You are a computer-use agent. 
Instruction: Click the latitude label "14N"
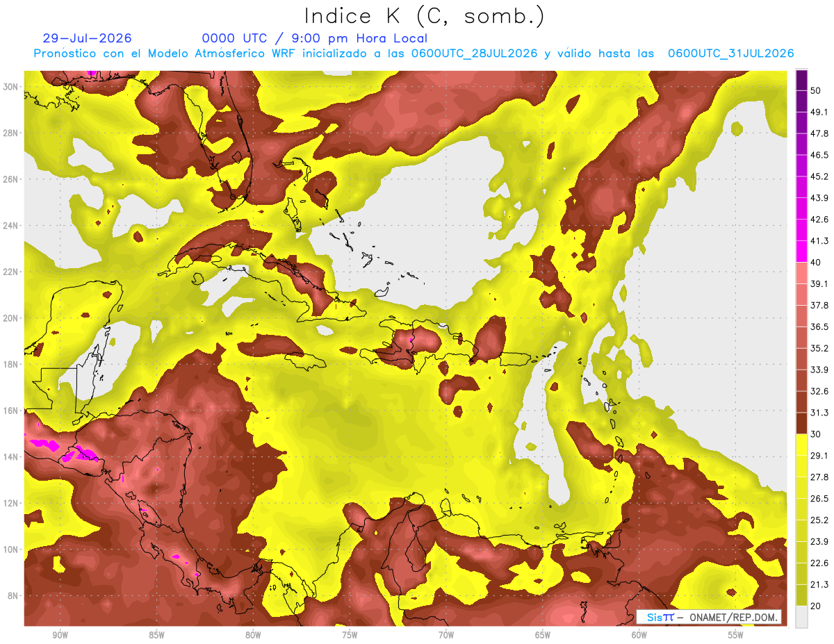10,456
